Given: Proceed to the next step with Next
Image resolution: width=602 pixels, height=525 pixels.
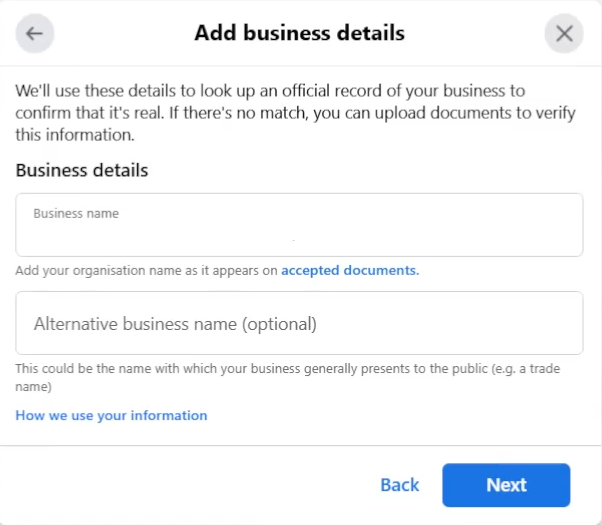Looking at the screenshot, I should pyautogui.click(x=506, y=485).
